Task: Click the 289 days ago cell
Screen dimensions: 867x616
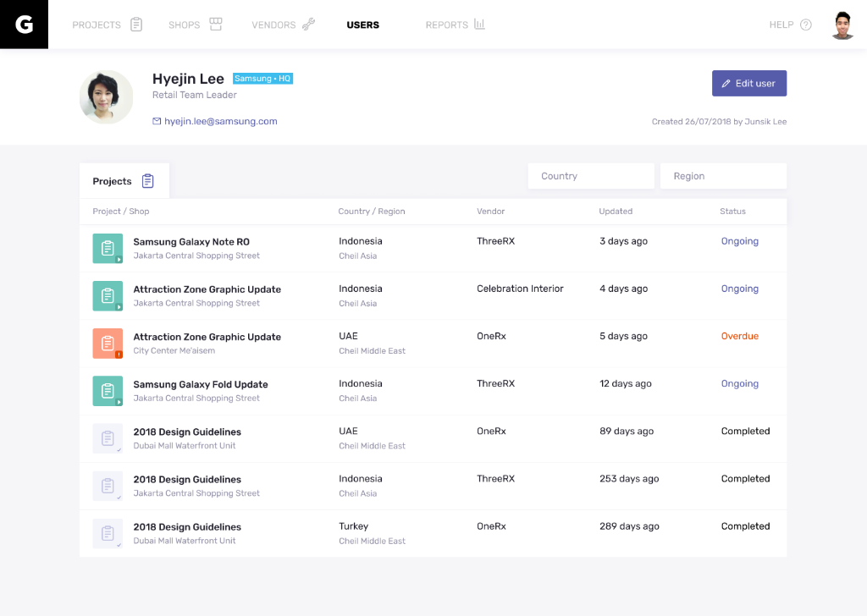Action: pyautogui.click(x=629, y=526)
